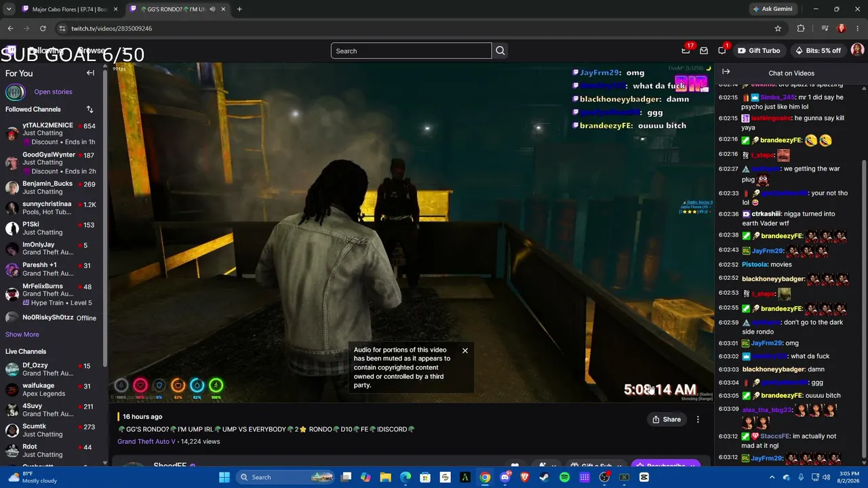Viewport: 868px width, 488px height.
Task: Close the Major Cabo Flores tab
Action: tap(115, 9)
